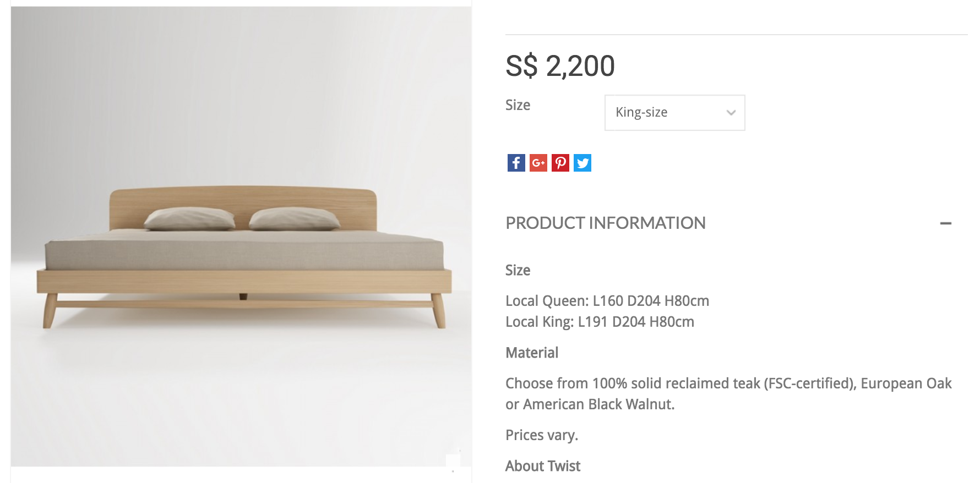Toggle the PRODUCT INFORMATION heading
Image resolution: width=980 pixels, height=483 pixels.
[x=605, y=223]
